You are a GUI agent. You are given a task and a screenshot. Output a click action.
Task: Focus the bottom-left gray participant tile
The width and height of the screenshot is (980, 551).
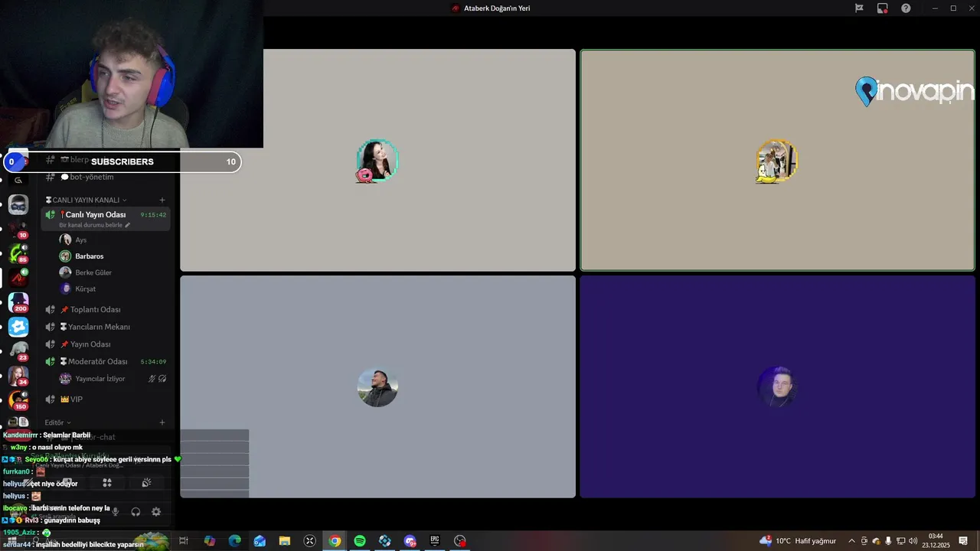(x=377, y=386)
